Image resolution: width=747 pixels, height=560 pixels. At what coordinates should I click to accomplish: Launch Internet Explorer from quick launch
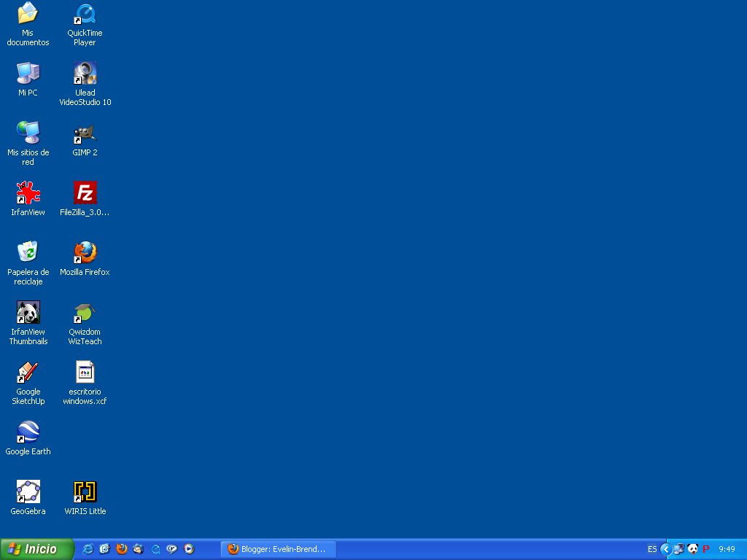click(88, 549)
